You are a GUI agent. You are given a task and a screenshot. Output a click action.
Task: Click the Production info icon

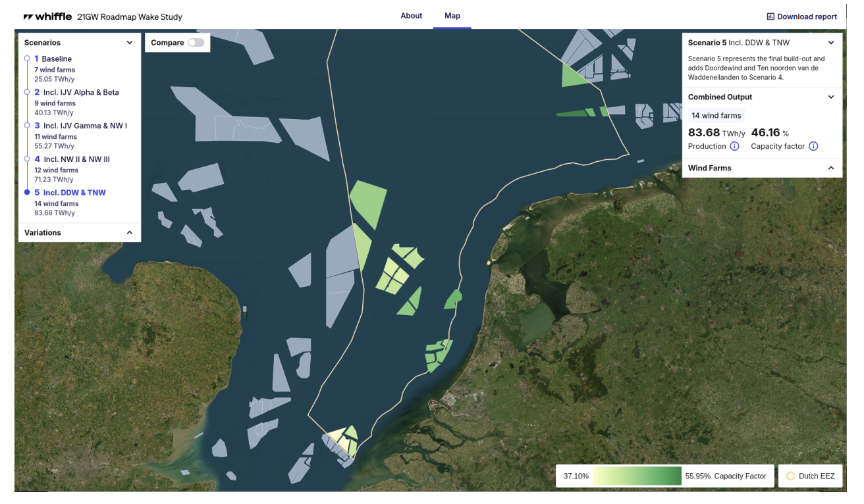[734, 146]
